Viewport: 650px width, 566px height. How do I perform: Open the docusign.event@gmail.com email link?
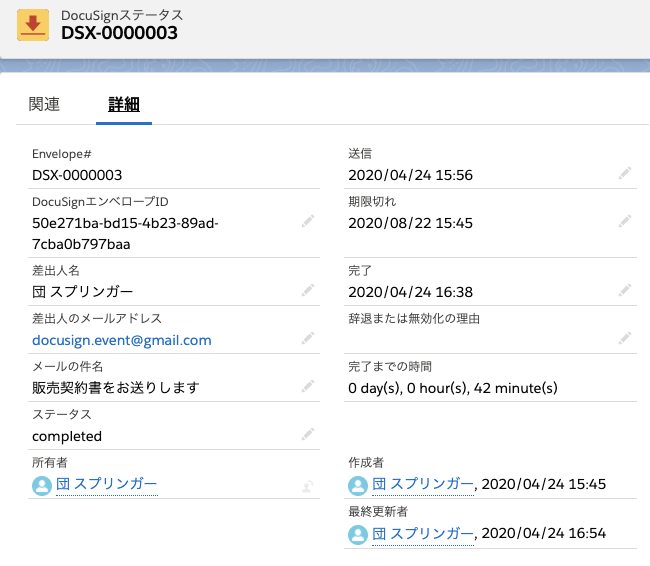point(122,340)
